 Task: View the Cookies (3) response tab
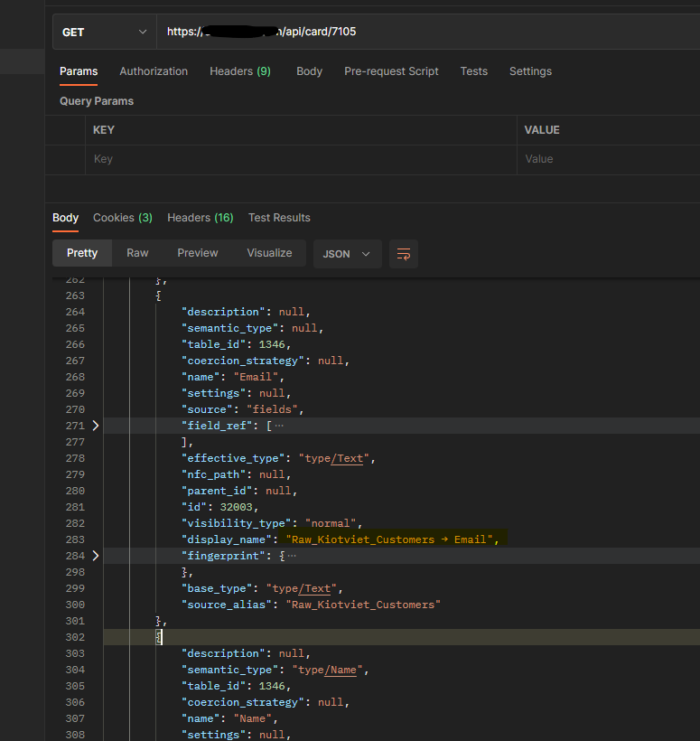pos(122,217)
